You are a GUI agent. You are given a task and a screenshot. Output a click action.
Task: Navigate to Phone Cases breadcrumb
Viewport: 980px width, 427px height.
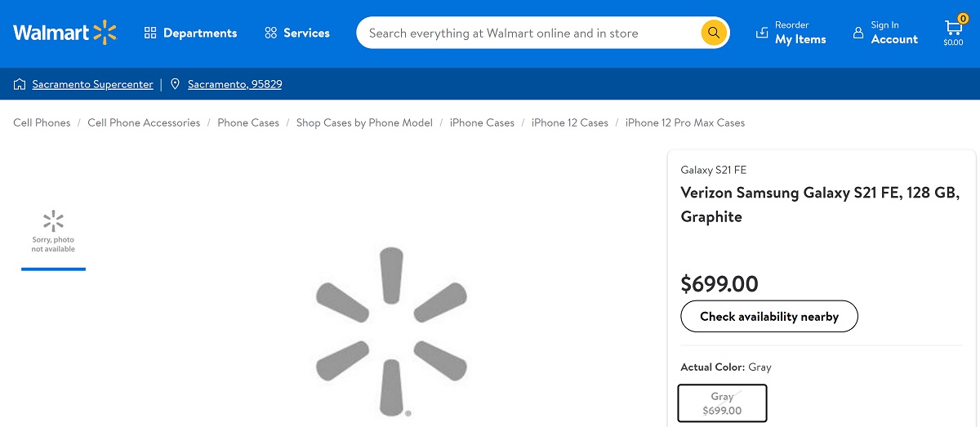248,122
